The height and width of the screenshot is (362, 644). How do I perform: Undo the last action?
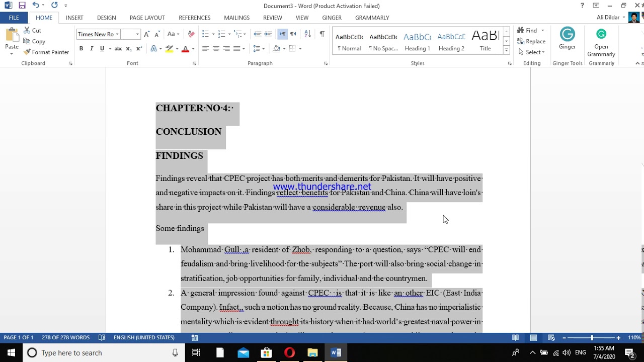pyautogui.click(x=36, y=6)
